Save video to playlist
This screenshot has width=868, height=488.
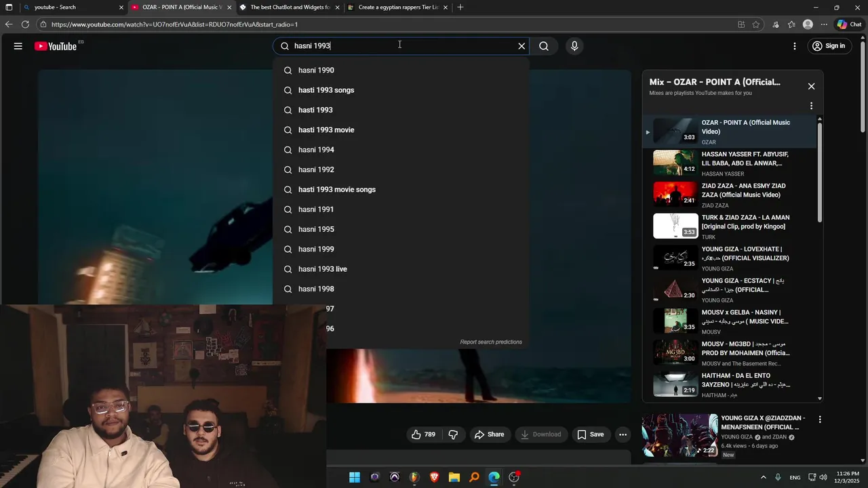590,434
